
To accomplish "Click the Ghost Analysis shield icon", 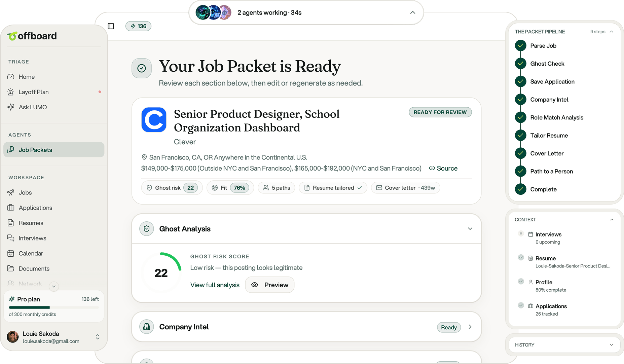I will click(147, 229).
